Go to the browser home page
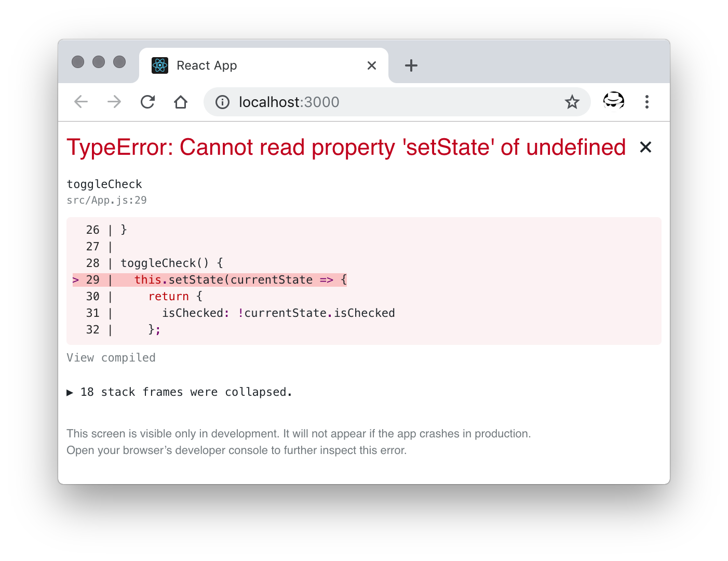This screenshot has height=561, width=728. pyautogui.click(x=181, y=102)
